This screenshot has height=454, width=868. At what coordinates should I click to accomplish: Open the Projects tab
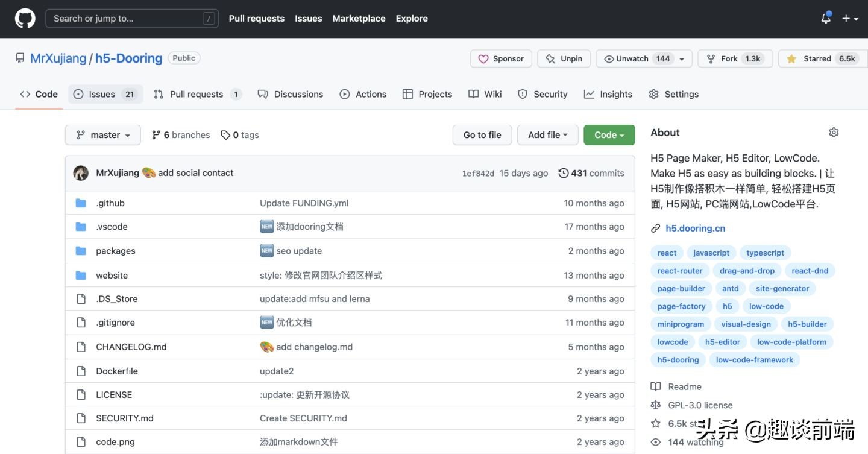click(427, 94)
